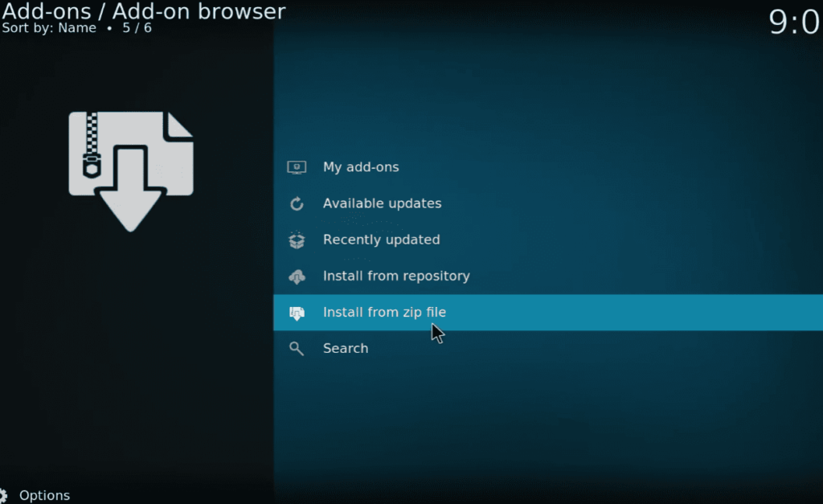Screen dimensions: 823x504
Task: Open the Search entry
Action: (548, 349)
